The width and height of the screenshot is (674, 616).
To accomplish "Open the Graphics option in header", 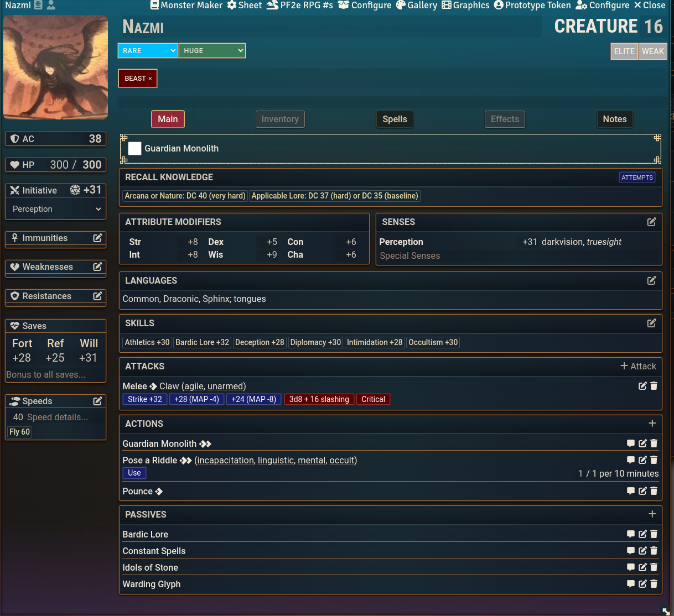I will pos(465,5).
